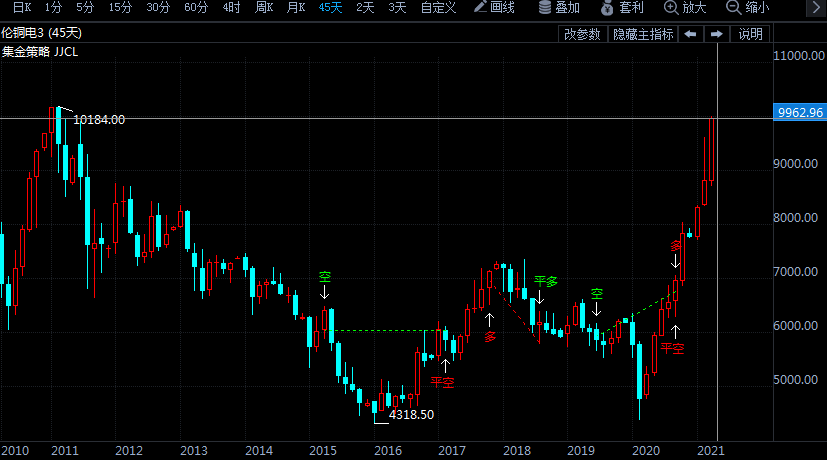Open the 说明 description button
827x460 pixels.
coord(750,34)
